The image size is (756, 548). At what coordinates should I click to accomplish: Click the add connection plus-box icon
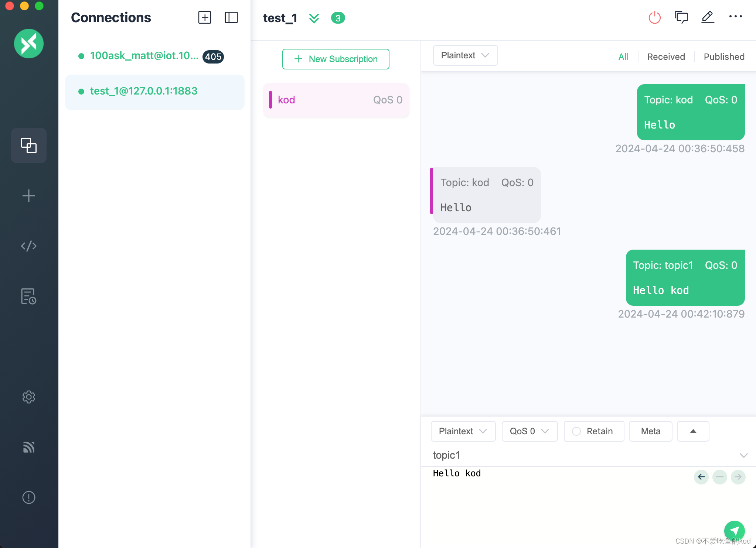204,17
